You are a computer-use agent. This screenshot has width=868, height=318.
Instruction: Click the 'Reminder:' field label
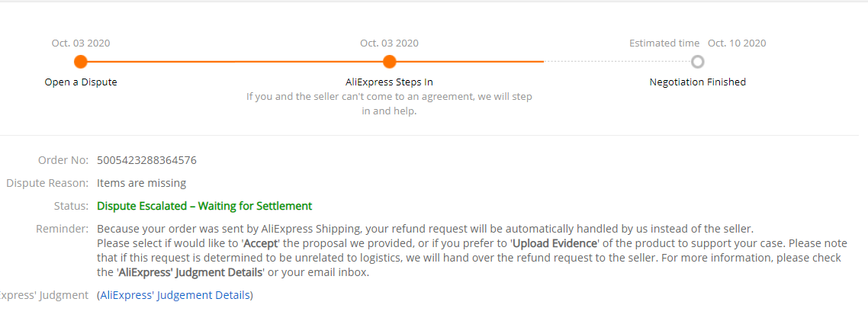click(62, 229)
